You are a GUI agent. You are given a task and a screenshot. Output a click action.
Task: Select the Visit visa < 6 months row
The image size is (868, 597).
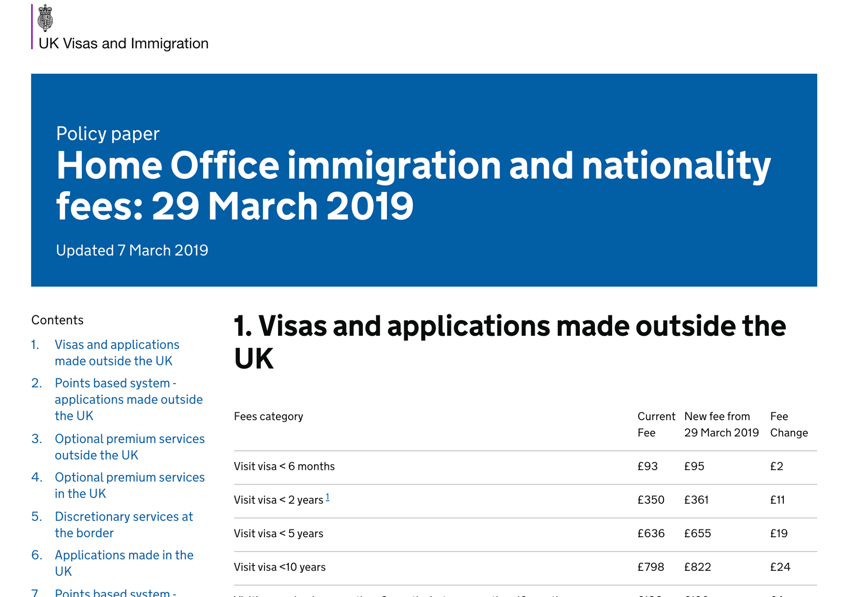(x=525, y=467)
